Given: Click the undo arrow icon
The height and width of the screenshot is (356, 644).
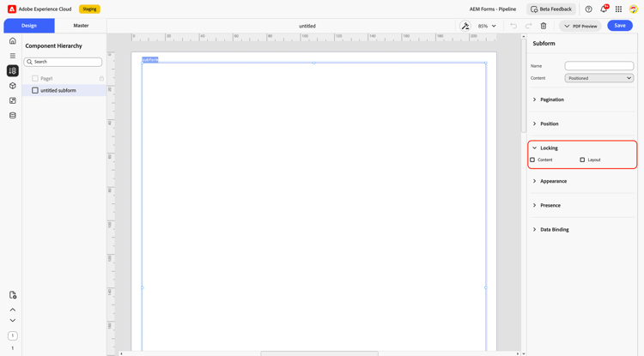Looking at the screenshot, I should (x=513, y=26).
